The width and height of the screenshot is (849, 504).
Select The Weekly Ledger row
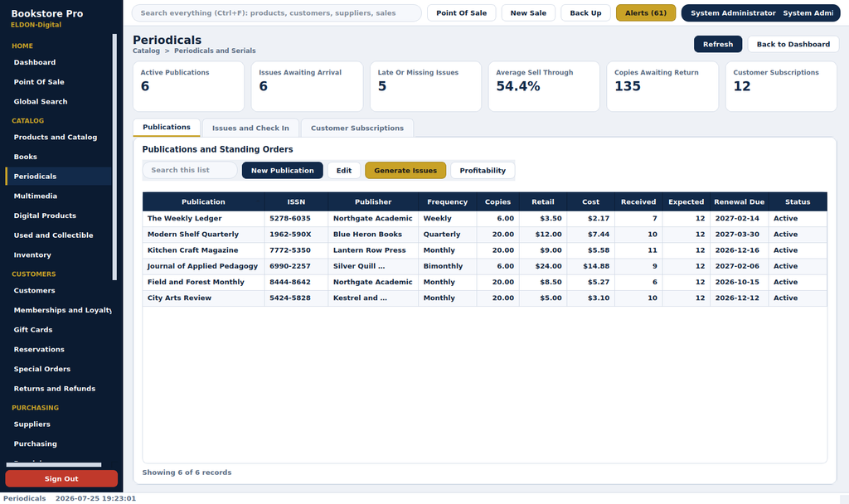pyautogui.click(x=484, y=219)
